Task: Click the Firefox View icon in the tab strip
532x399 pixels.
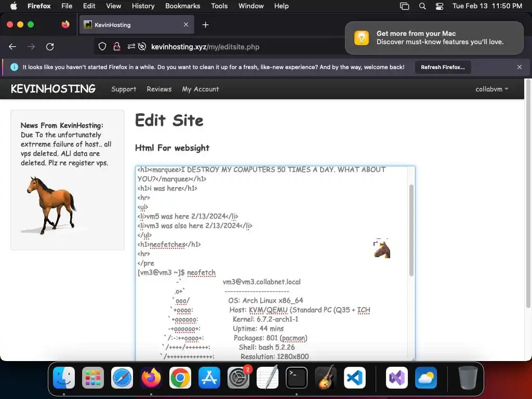Action: point(65,24)
